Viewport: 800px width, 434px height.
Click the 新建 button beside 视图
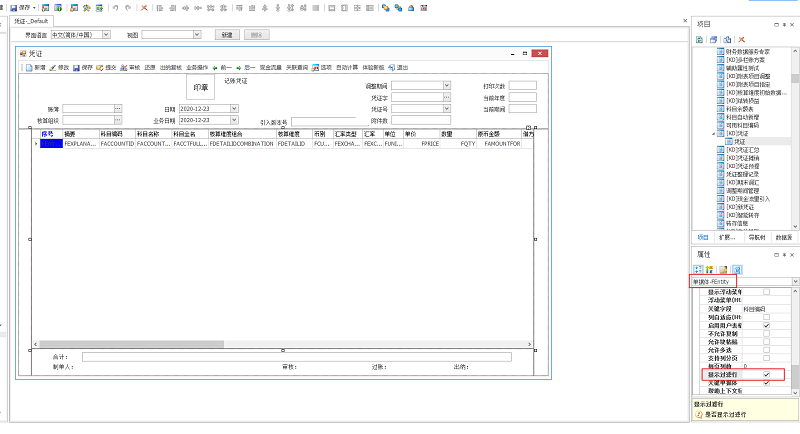pos(228,35)
